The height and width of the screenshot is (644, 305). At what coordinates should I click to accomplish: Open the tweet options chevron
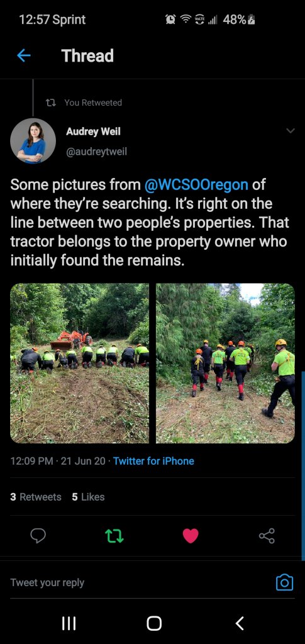(x=291, y=131)
